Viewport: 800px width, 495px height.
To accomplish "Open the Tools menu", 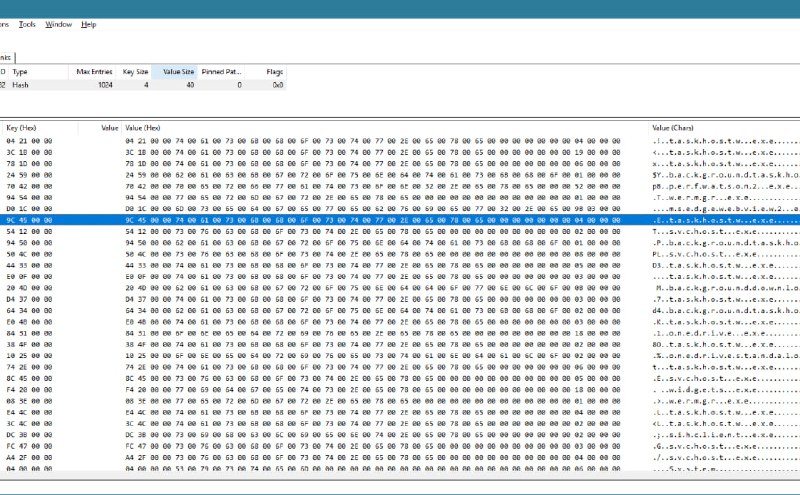I will point(27,24).
